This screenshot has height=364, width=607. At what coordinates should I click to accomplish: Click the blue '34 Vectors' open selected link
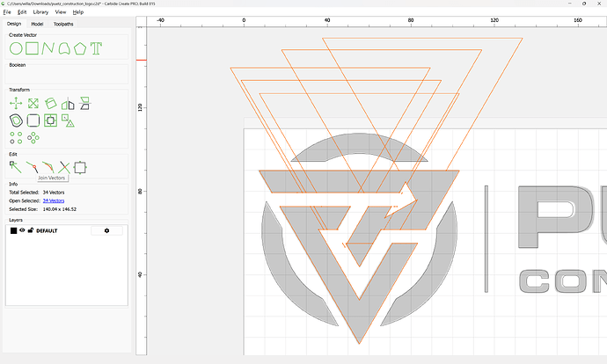54,200
